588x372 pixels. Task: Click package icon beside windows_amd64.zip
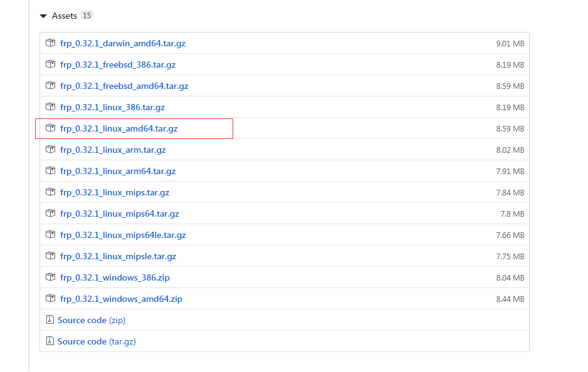[x=50, y=299]
